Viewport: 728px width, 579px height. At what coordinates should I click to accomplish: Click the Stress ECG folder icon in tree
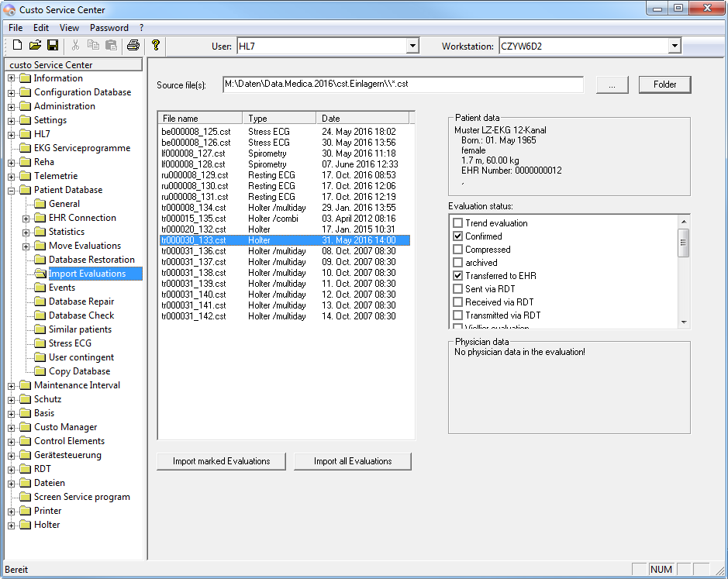coord(40,343)
